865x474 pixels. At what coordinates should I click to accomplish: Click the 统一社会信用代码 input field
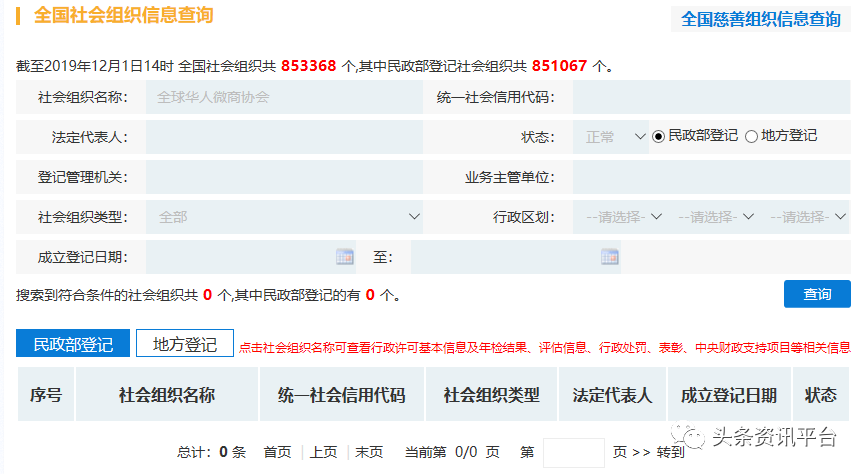pos(711,97)
